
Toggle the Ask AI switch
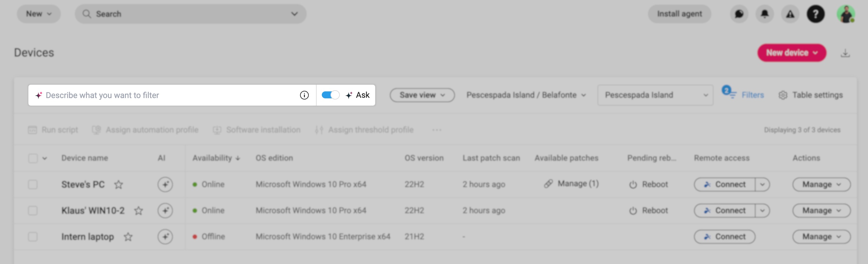330,95
